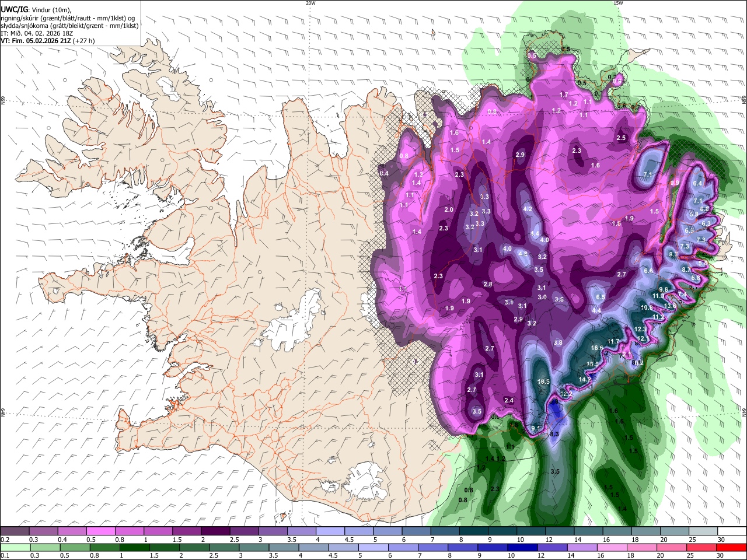This screenshot has width=747, height=560.
Task: Select the 13.6 value near the east coast
Action: coord(670,306)
